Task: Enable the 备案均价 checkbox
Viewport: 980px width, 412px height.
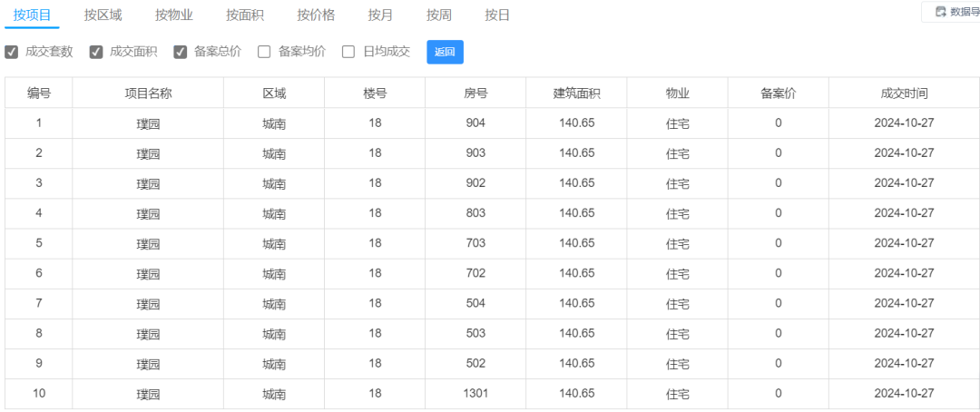Action: (264, 52)
